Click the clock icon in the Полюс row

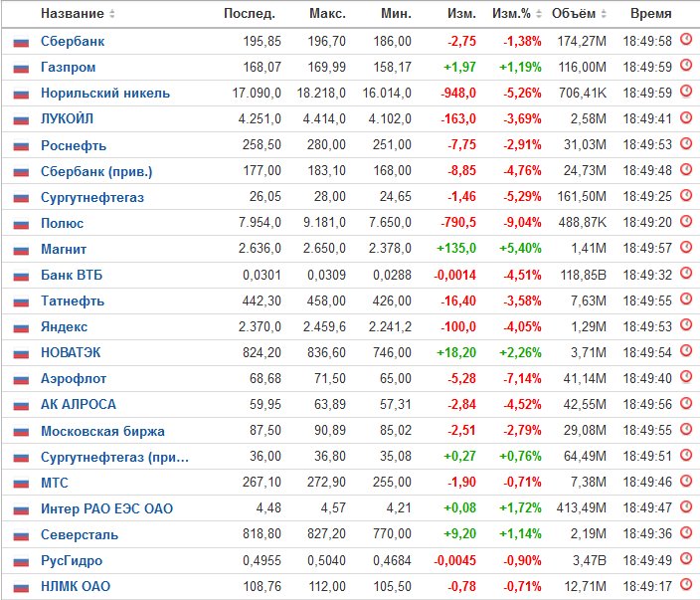pos(686,221)
